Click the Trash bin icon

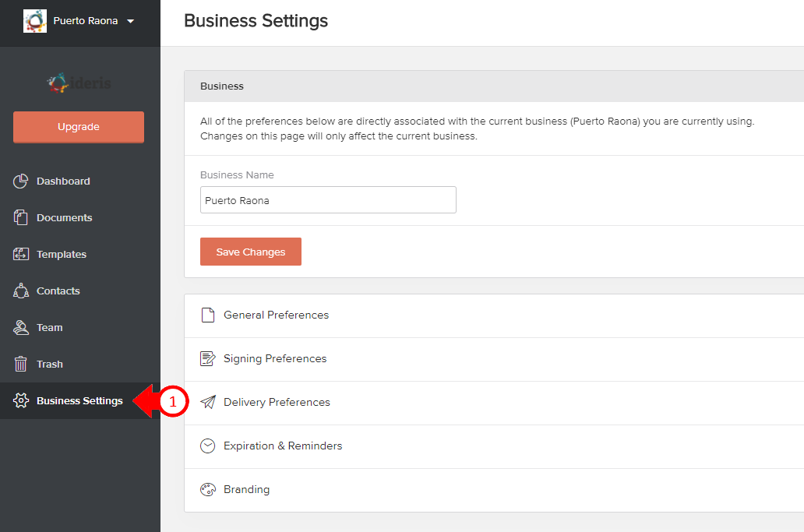click(x=21, y=365)
